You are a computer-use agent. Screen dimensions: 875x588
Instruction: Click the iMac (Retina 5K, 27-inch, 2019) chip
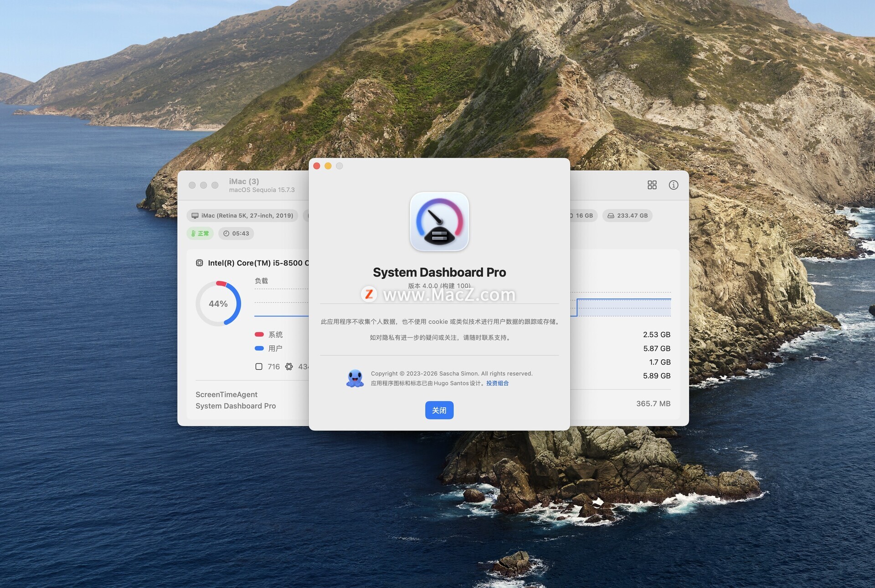(x=242, y=215)
